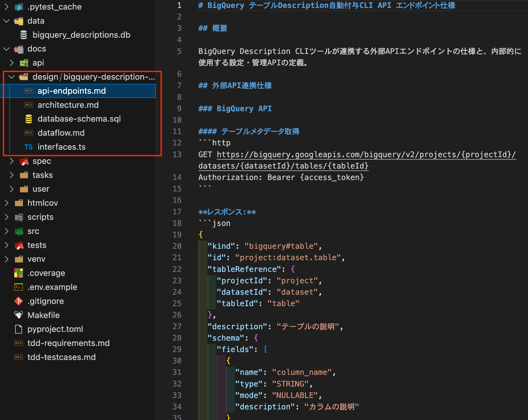Click the markdown icon of api-endpoints.md

(x=29, y=91)
